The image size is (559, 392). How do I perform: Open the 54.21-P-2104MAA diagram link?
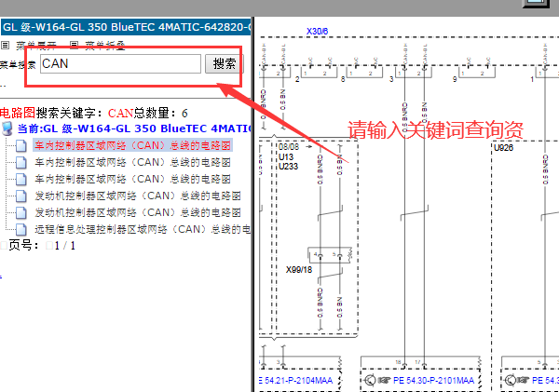click(295, 381)
